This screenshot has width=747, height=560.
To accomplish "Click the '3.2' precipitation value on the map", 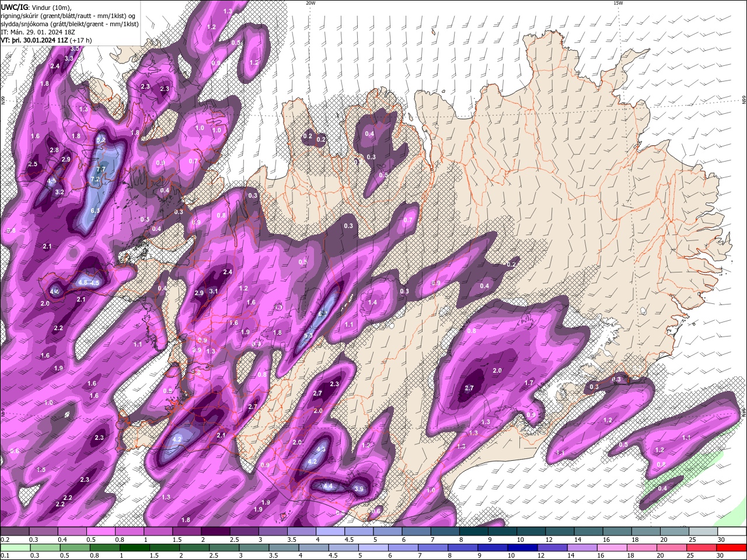I will click(x=59, y=192).
